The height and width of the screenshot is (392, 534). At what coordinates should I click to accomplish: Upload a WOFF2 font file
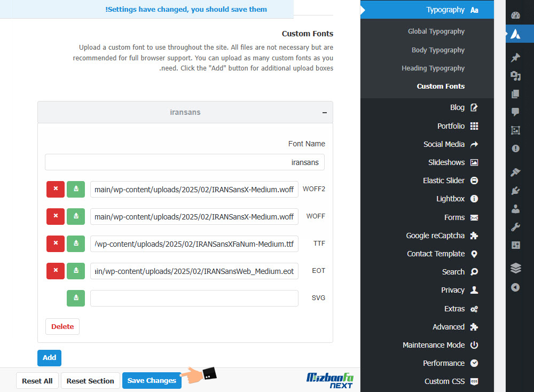pyautogui.click(x=76, y=189)
